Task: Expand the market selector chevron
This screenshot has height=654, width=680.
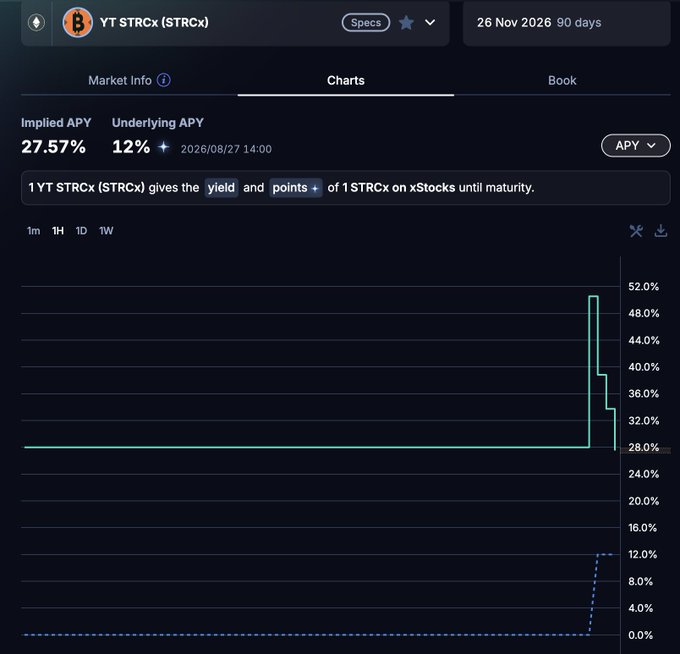Action: click(x=430, y=23)
